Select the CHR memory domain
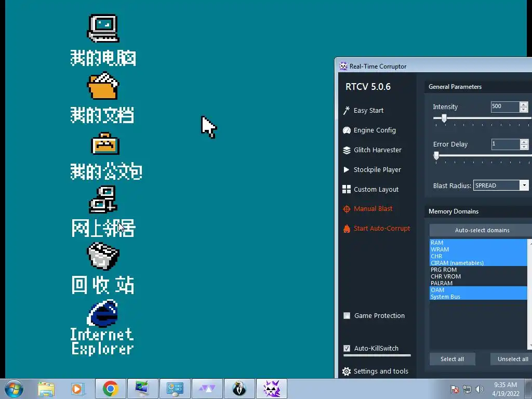 click(x=478, y=256)
